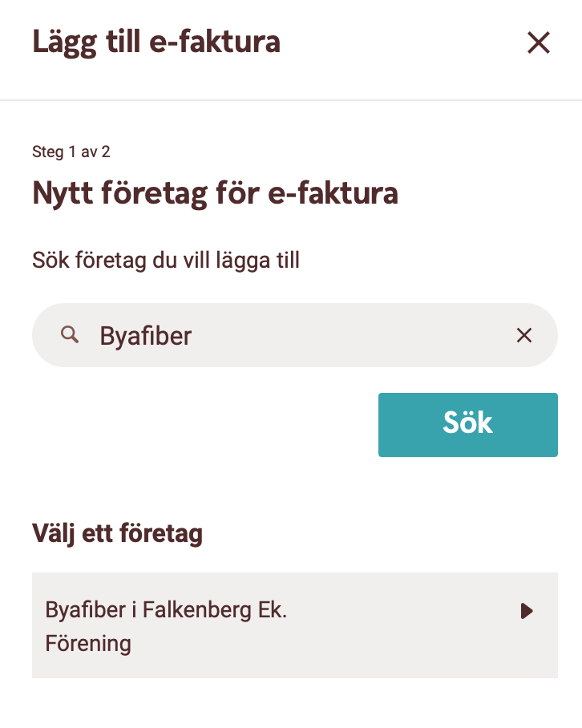Screen dimensions: 582x728
Task: Click the arrow beside the Byafiber result
Action: tap(527, 612)
